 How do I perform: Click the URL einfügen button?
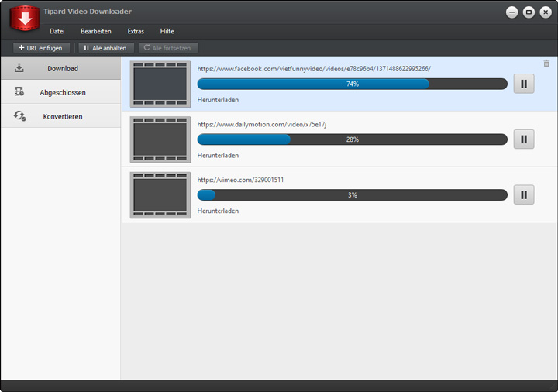pos(41,48)
